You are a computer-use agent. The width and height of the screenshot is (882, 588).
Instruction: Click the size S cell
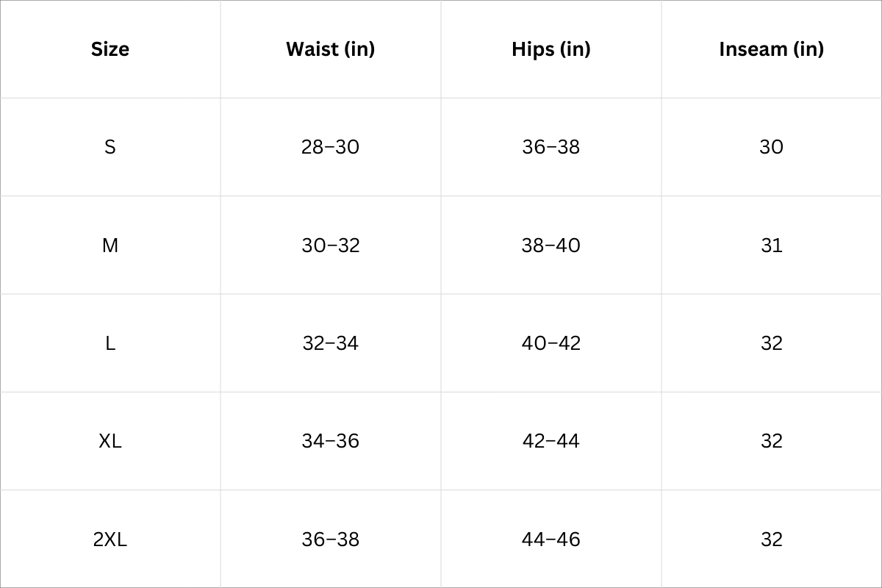pos(110,147)
